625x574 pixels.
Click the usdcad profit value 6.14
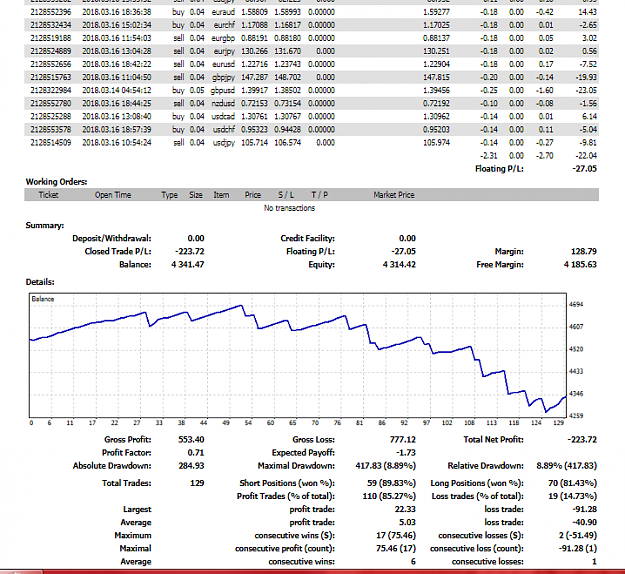point(590,116)
